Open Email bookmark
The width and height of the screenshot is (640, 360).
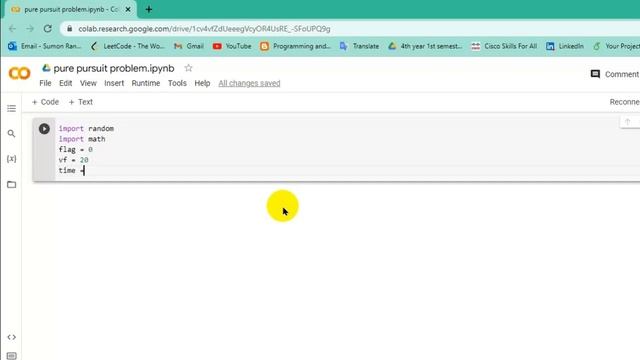pos(45,46)
